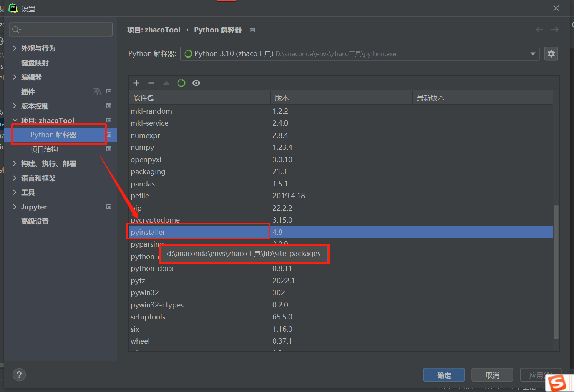Image resolution: width=574 pixels, height=392 pixels.
Task: Close the 设置 dialog
Action: coord(556,8)
